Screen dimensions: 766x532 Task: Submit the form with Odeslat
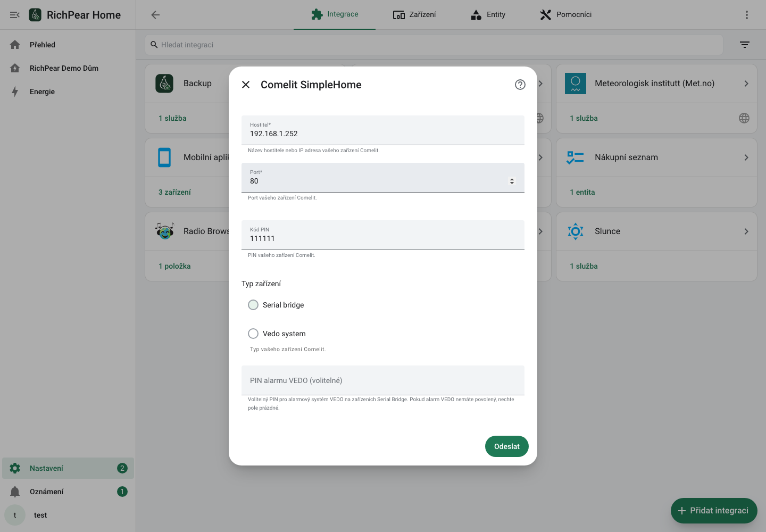click(507, 446)
